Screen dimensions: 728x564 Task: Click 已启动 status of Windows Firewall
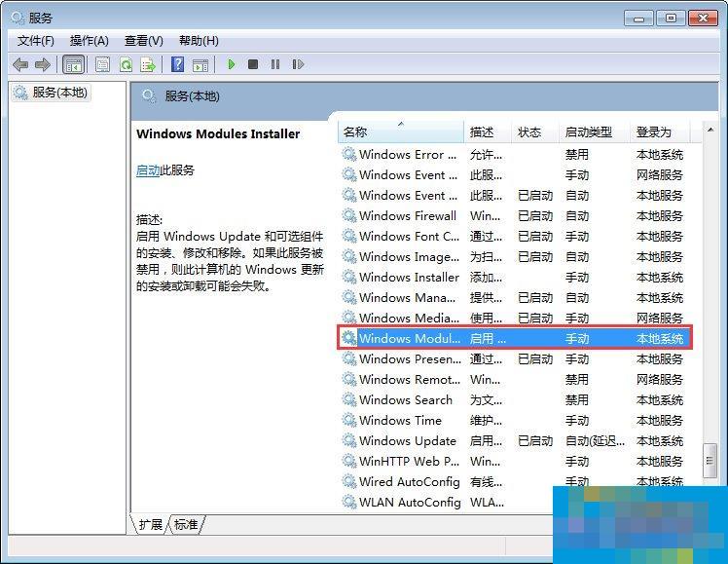tap(535, 215)
